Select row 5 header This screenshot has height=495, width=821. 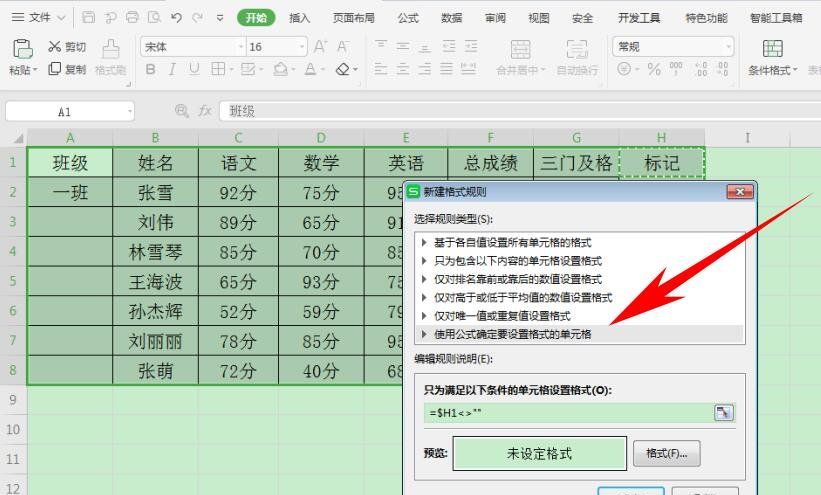13,281
